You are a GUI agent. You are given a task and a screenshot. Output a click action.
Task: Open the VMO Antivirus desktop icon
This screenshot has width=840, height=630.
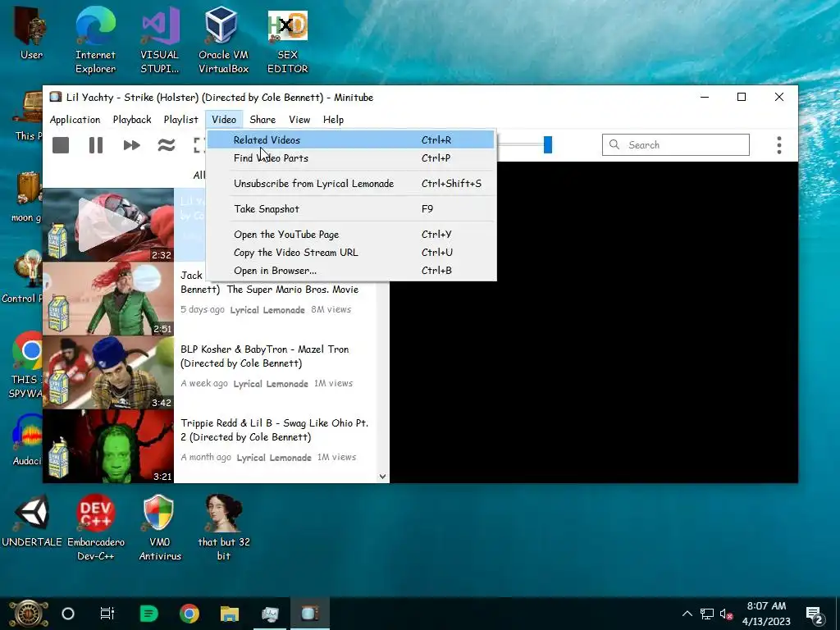160,527
